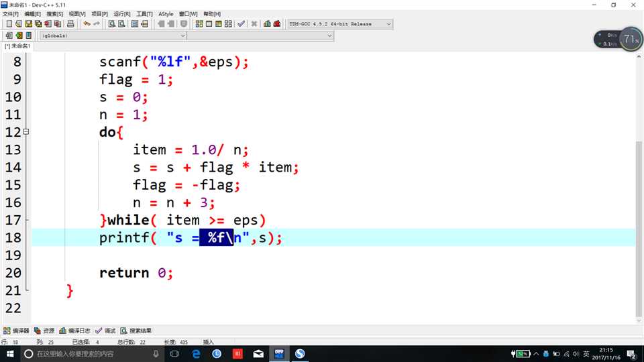Image resolution: width=644 pixels, height=362 pixels.
Task: Save all files from the toolbar
Action: (38, 24)
